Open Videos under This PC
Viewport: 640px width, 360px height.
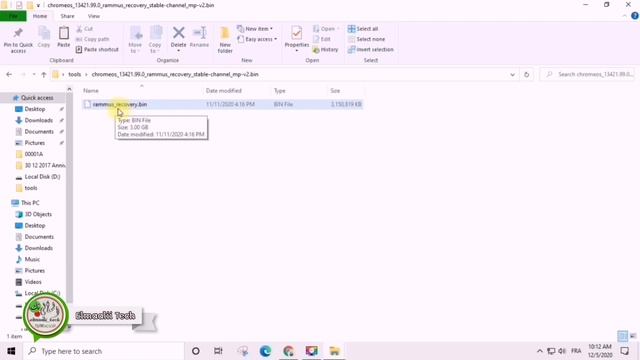point(33,282)
